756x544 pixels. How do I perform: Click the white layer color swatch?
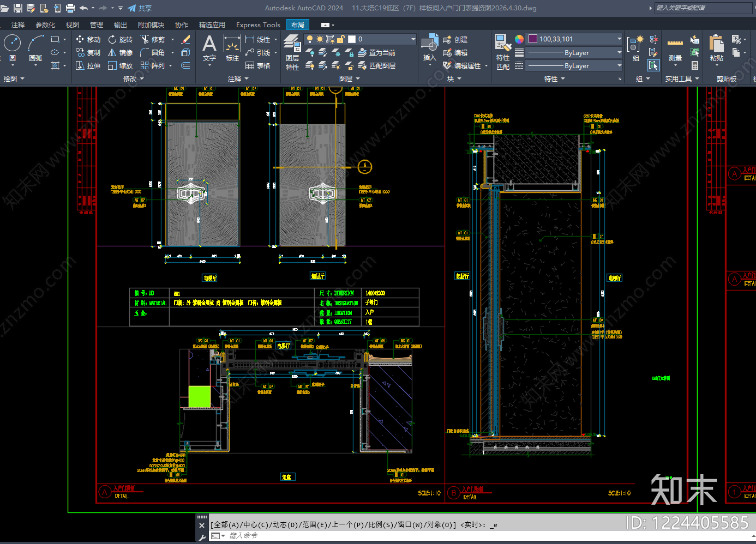coord(352,39)
